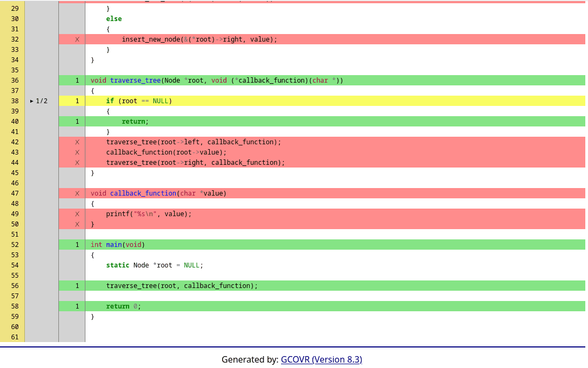
Task: Select line number 40
Action: [x=15, y=122]
